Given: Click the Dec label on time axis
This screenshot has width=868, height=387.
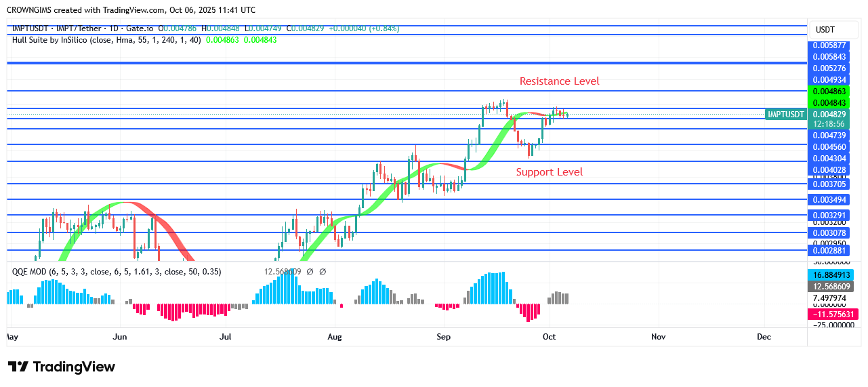Looking at the screenshot, I should click(764, 336).
